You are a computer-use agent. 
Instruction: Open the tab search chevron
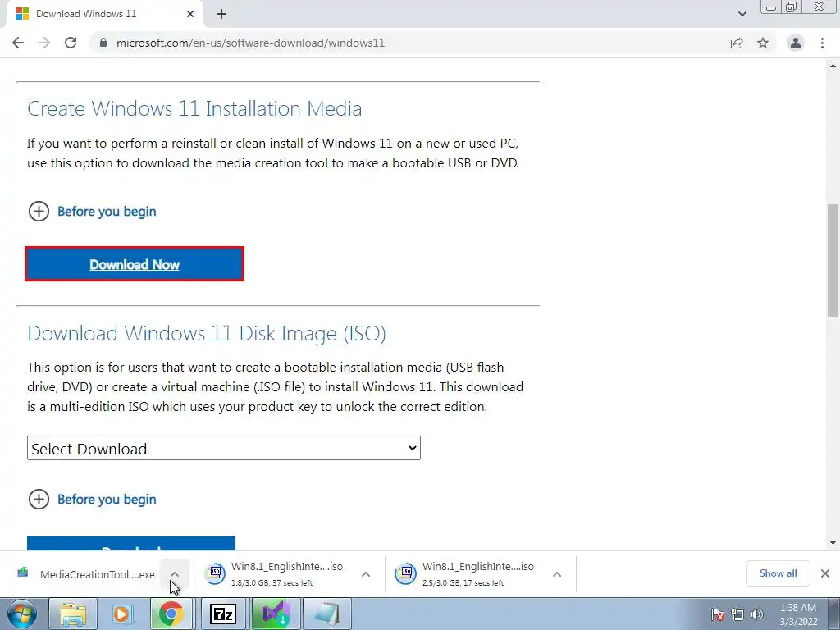point(742,14)
